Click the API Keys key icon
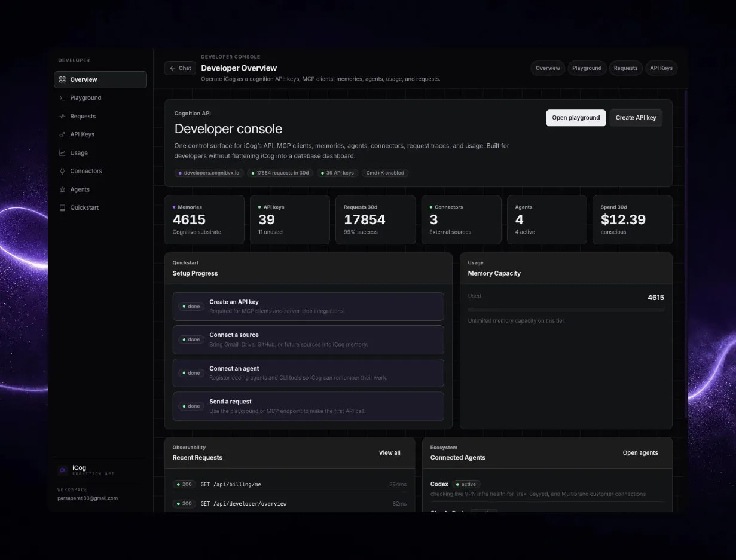736x560 pixels. pyautogui.click(x=62, y=134)
